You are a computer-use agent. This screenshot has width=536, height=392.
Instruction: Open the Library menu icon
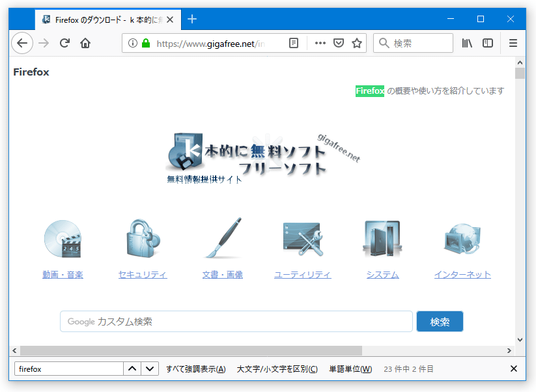(467, 43)
